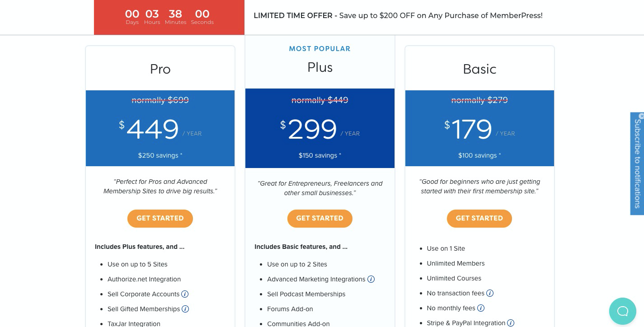644x327 pixels.
Task: Click info icon beside Sell Corporate Accounts
Action: click(185, 294)
